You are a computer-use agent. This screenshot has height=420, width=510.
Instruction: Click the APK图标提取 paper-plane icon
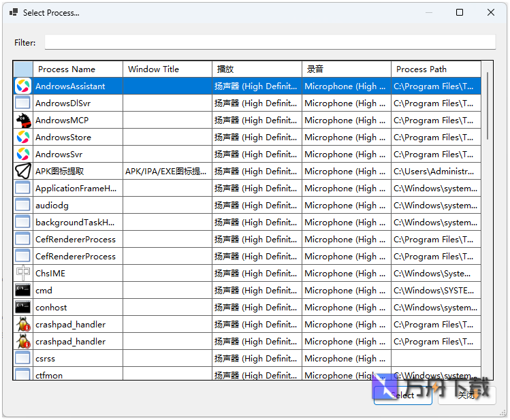point(23,172)
